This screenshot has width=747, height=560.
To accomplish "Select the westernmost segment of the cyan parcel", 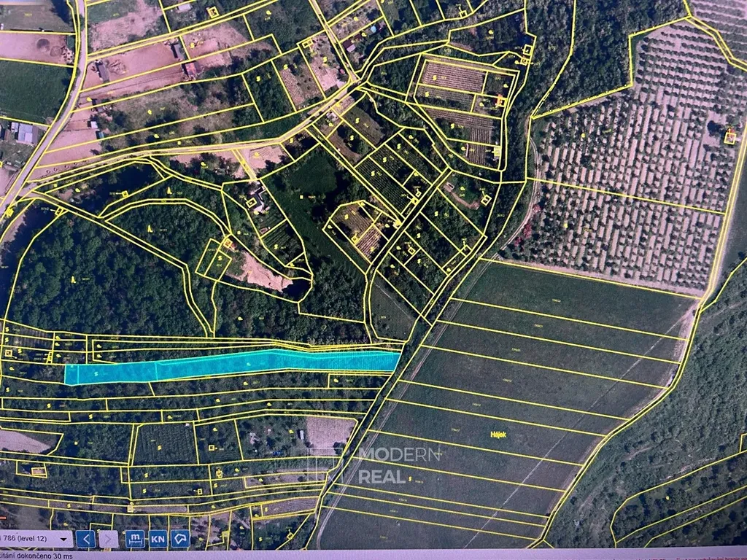I will coord(109,373).
